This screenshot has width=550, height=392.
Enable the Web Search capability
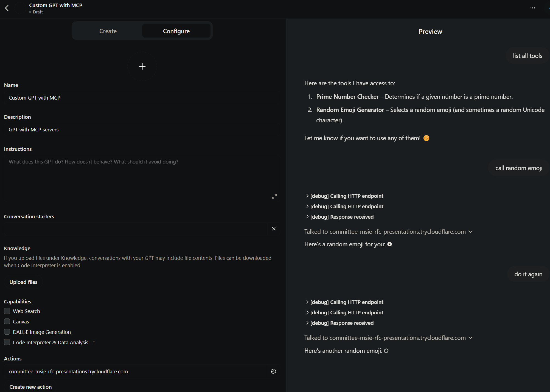[x=7, y=311]
